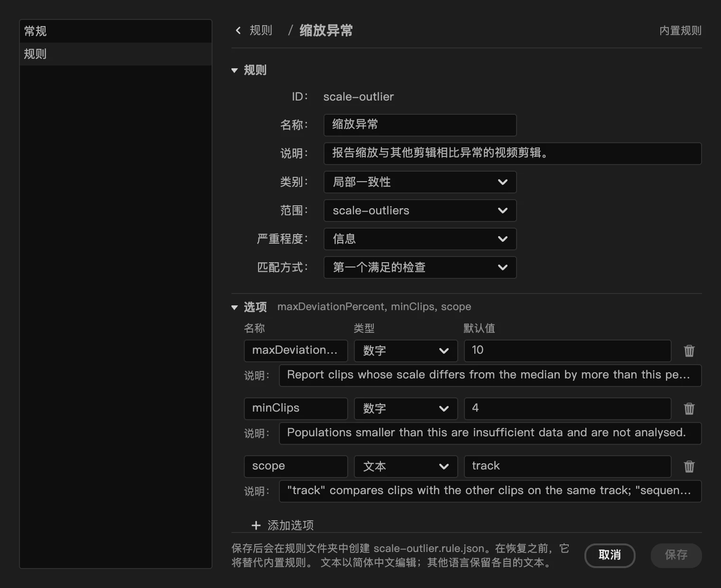The width and height of the screenshot is (721, 588).
Task: Click the scope description field
Action: point(490,491)
